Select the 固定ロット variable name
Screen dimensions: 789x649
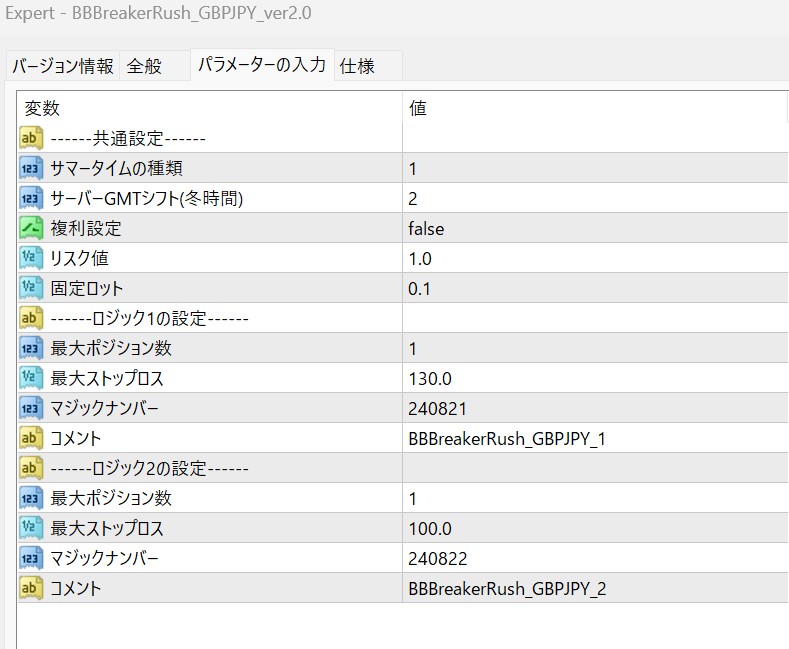tap(87, 288)
